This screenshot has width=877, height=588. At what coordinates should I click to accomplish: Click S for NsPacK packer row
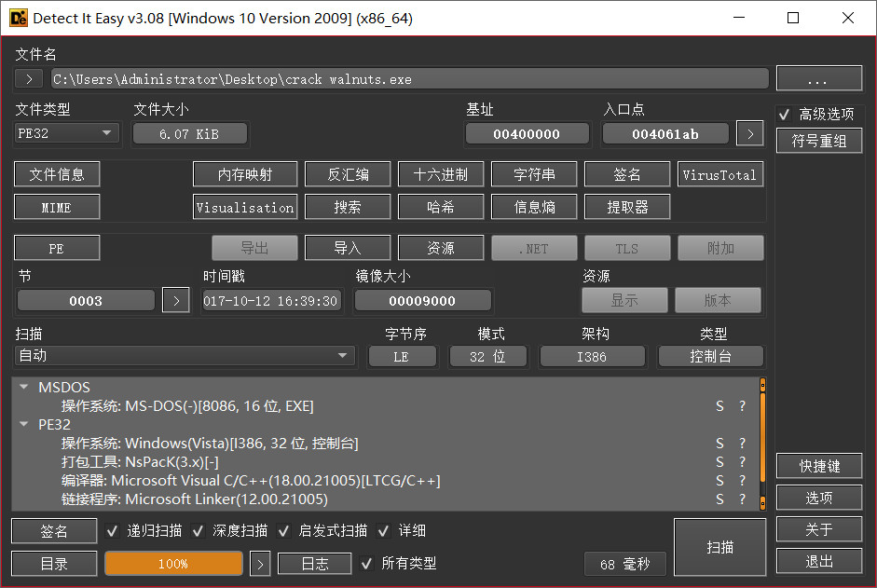719,462
